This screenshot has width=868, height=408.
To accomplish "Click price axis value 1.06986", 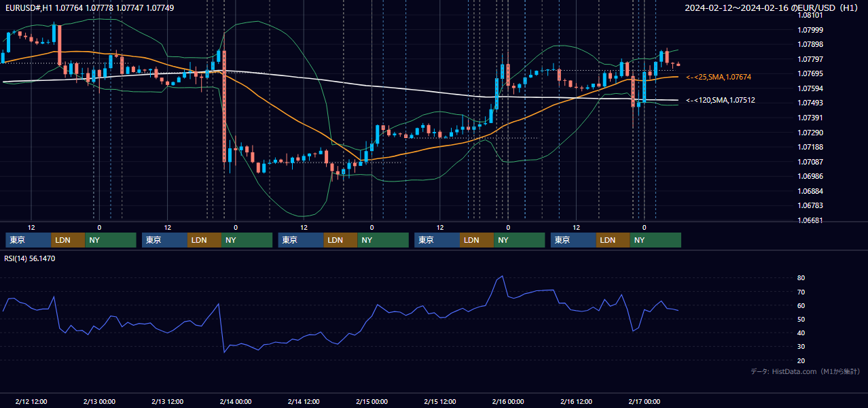I will [x=810, y=176].
